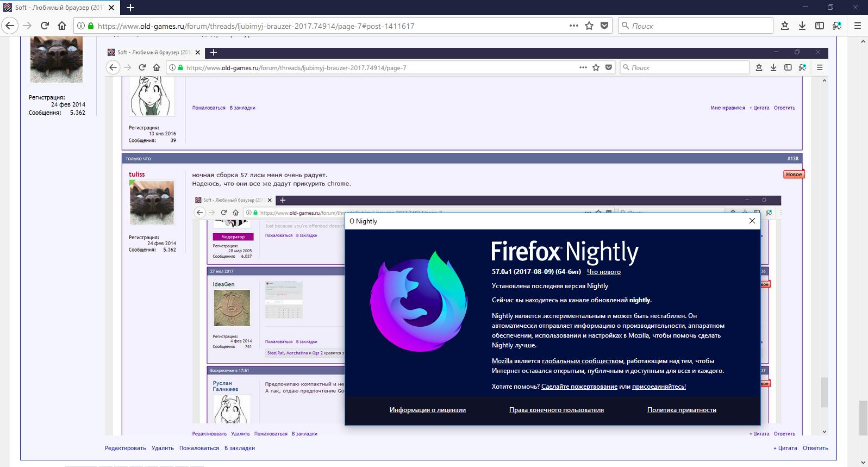Go back using the outer browser's back arrow
868x467 pixels.
[x=10, y=26]
